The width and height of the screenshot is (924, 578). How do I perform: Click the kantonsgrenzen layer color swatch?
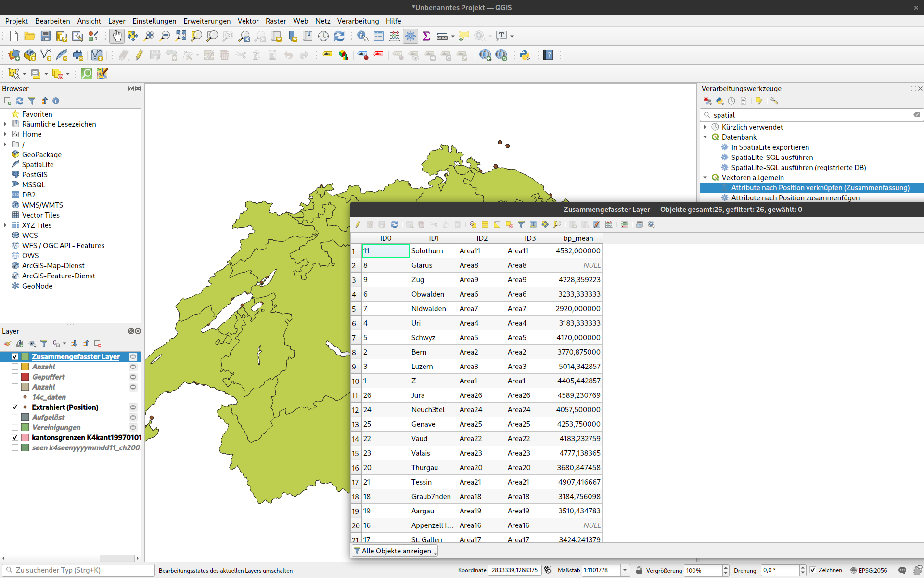[x=25, y=438]
